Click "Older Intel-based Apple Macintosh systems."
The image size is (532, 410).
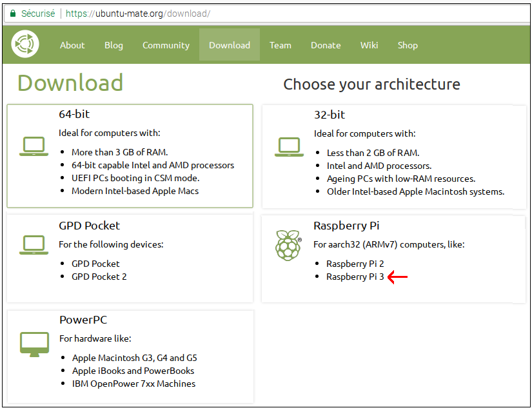(x=416, y=191)
